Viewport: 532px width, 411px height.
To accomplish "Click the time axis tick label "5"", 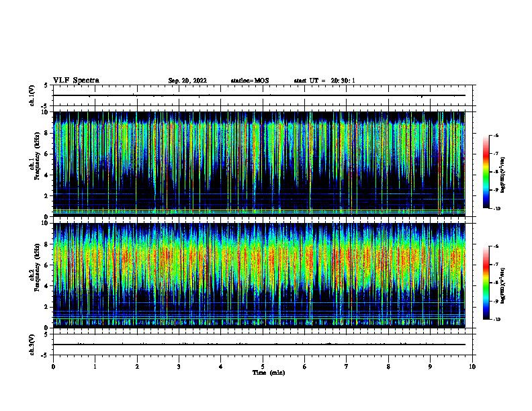I will (x=263, y=367).
